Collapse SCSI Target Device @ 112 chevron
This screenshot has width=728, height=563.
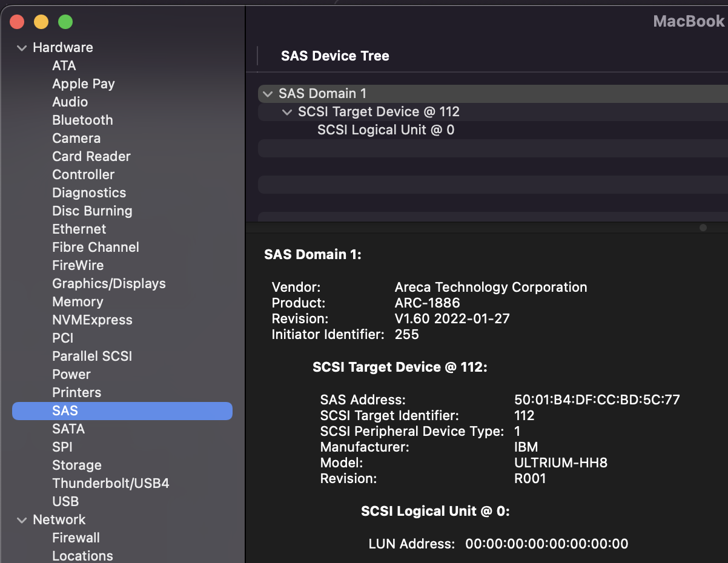click(287, 112)
